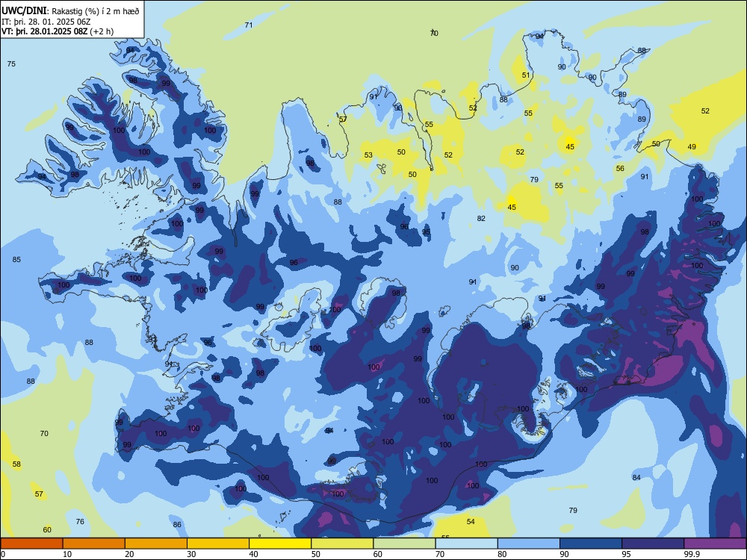
Task: Click the map value '71'
Action: [249, 25]
